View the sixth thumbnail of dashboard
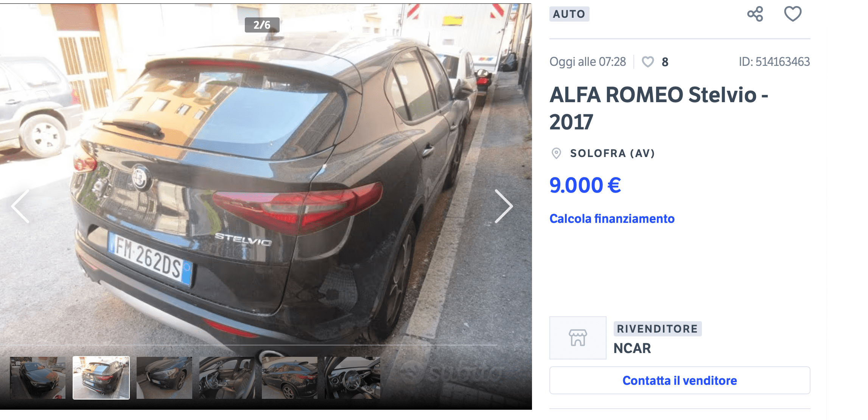Screen dimensions: 868x420 pyautogui.click(x=352, y=378)
